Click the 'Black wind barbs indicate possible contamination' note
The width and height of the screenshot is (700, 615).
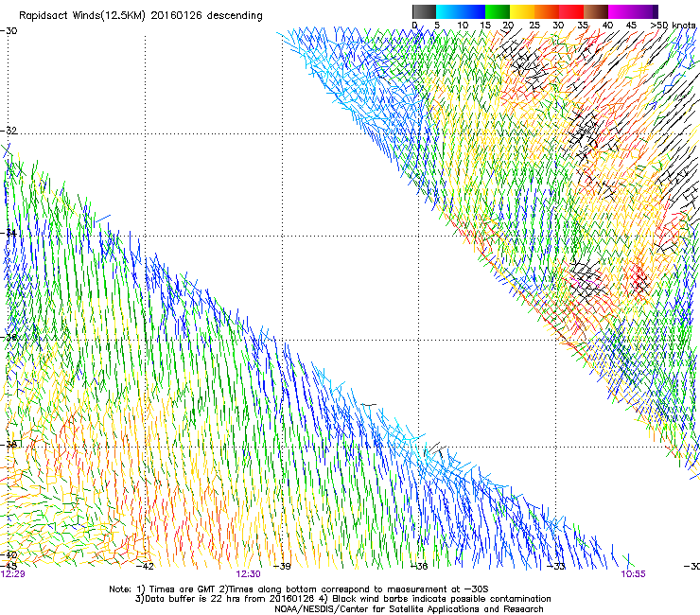(442, 599)
